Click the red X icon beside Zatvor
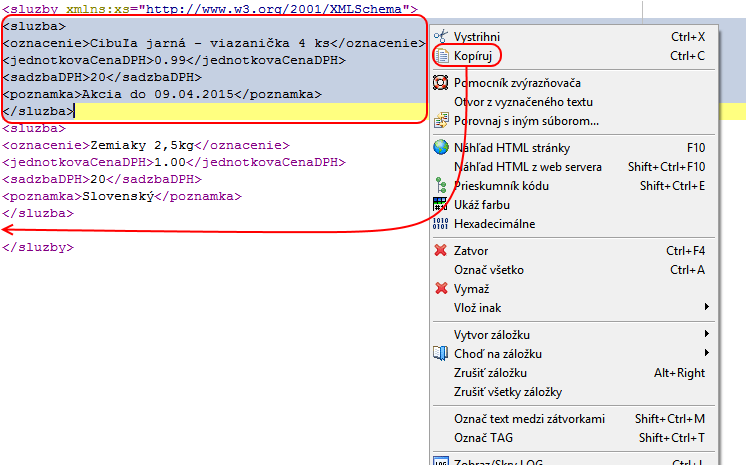Screen dimensions: 746x465 pyautogui.click(x=441, y=251)
